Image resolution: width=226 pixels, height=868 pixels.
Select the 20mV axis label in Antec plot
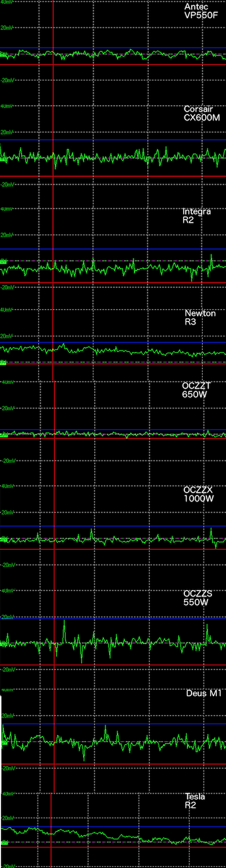(6, 28)
